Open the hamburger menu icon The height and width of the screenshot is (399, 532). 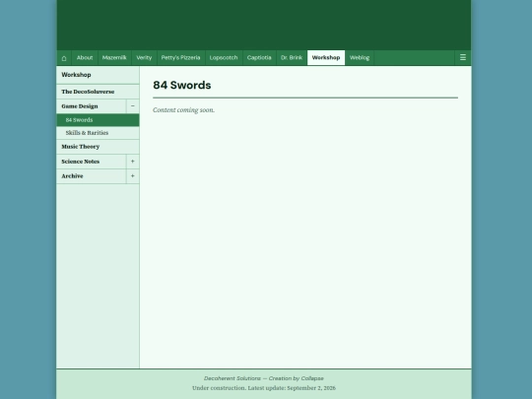pos(463,58)
